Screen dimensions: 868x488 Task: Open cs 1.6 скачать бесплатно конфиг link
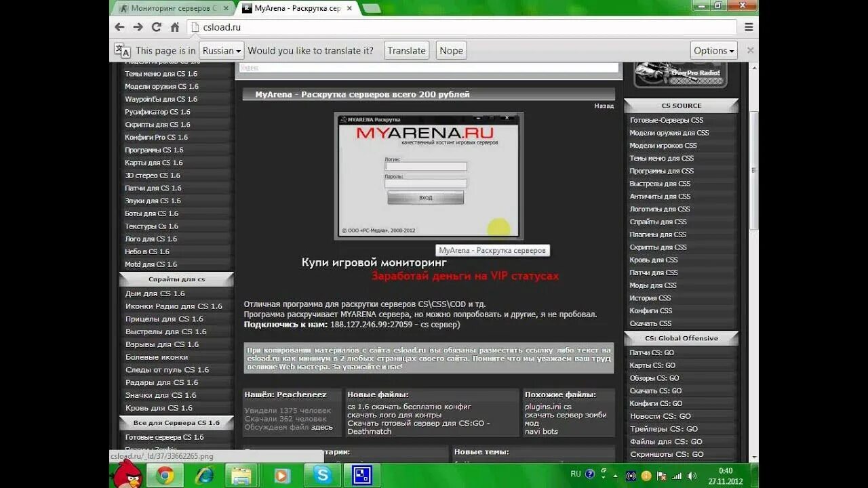(409, 407)
